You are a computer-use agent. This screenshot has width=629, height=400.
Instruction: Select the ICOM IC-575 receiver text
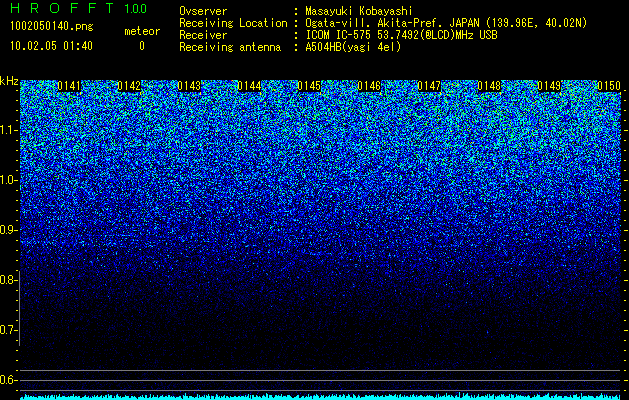(x=401, y=35)
